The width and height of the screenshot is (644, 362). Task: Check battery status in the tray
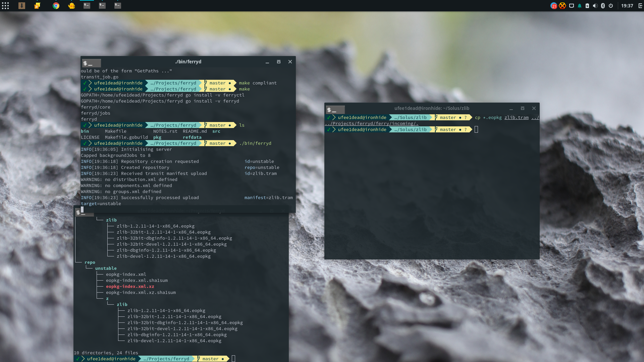[x=587, y=6]
